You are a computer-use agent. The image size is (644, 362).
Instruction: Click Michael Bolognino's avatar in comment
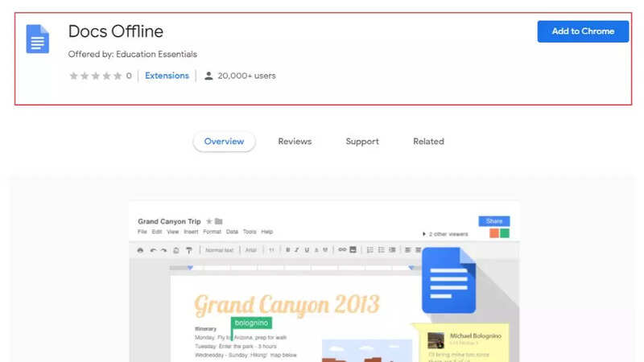(x=436, y=340)
